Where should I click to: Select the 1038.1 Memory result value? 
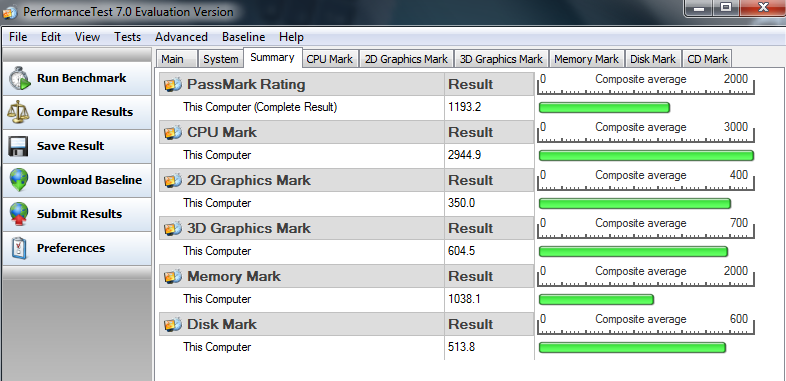pos(464,299)
